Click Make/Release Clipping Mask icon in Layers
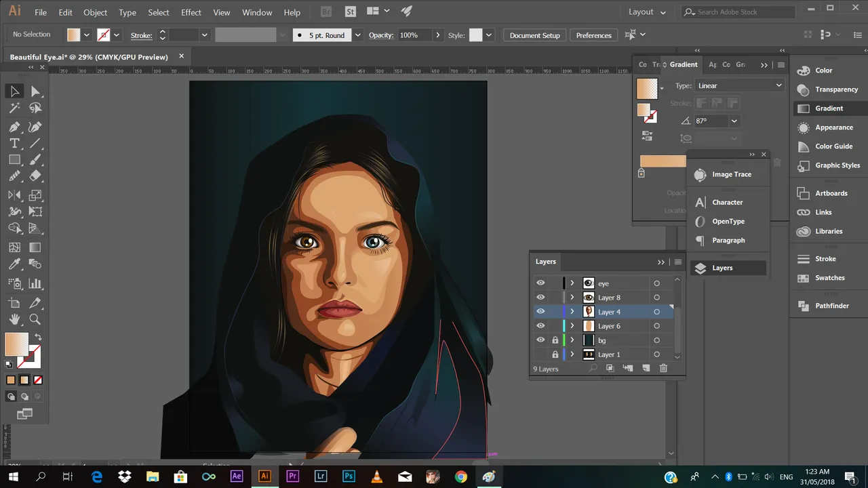Viewport: 868px width, 488px height. 610,368
